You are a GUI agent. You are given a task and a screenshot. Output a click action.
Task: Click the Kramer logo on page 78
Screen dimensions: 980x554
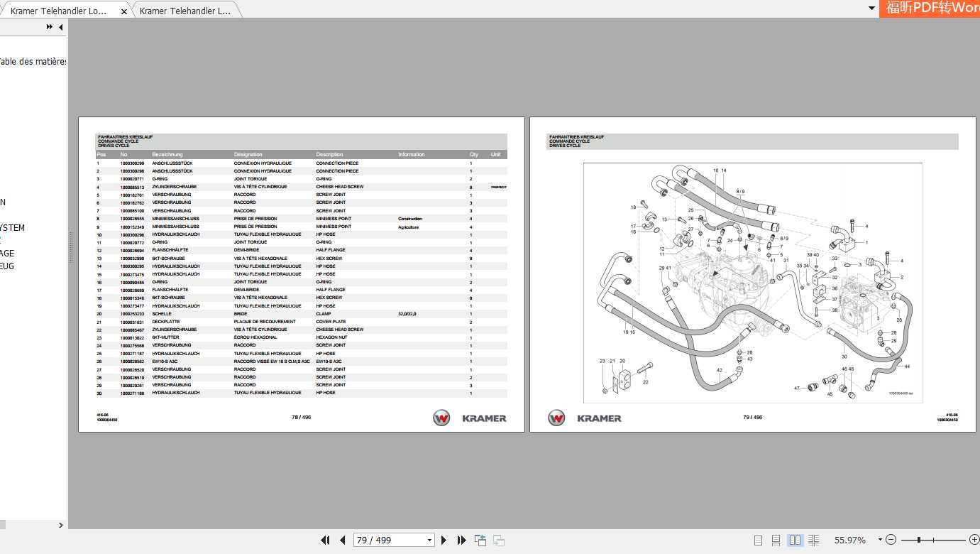[470, 418]
